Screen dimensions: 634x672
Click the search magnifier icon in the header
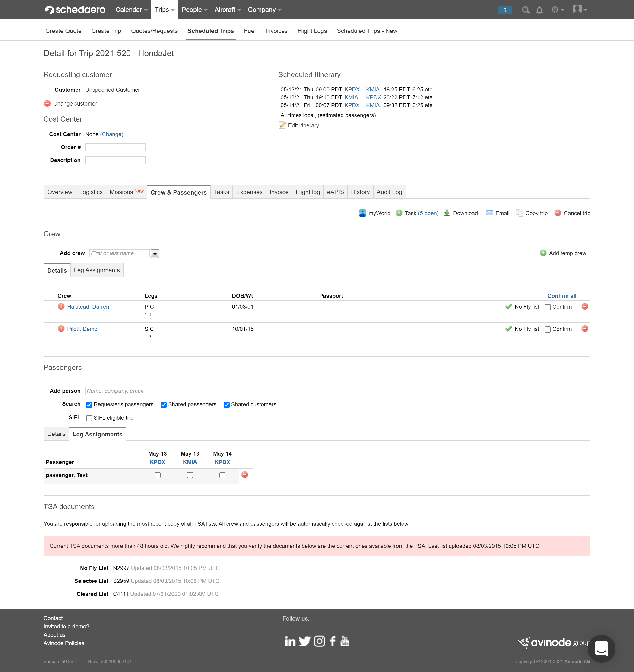coord(526,10)
